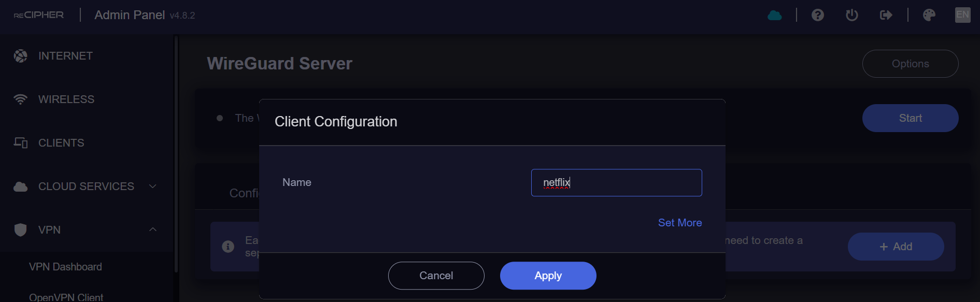Open the help question mark icon
980x302 pixels.
(x=818, y=15)
